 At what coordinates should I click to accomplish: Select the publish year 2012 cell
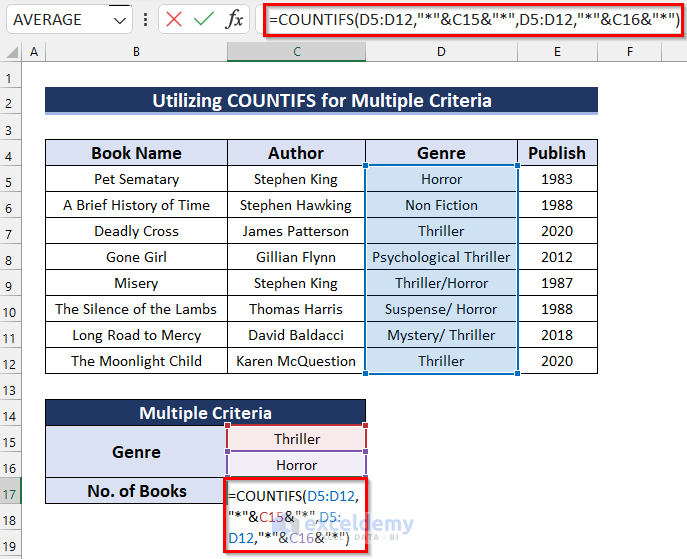pyautogui.click(x=557, y=257)
